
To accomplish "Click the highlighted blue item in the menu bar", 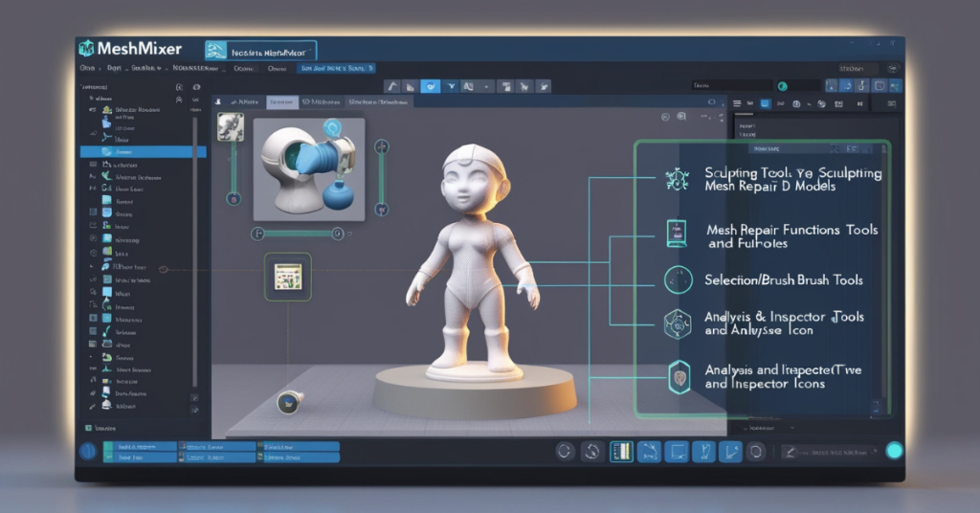I will (336, 68).
